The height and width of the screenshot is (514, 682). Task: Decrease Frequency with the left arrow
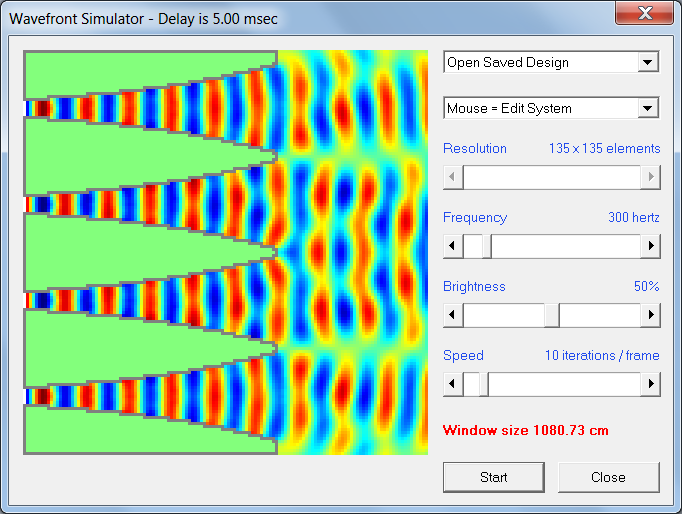coord(452,246)
